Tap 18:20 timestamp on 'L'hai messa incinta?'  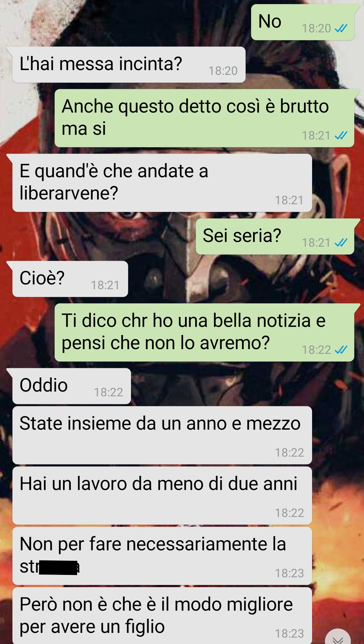click(x=223, y=71)
